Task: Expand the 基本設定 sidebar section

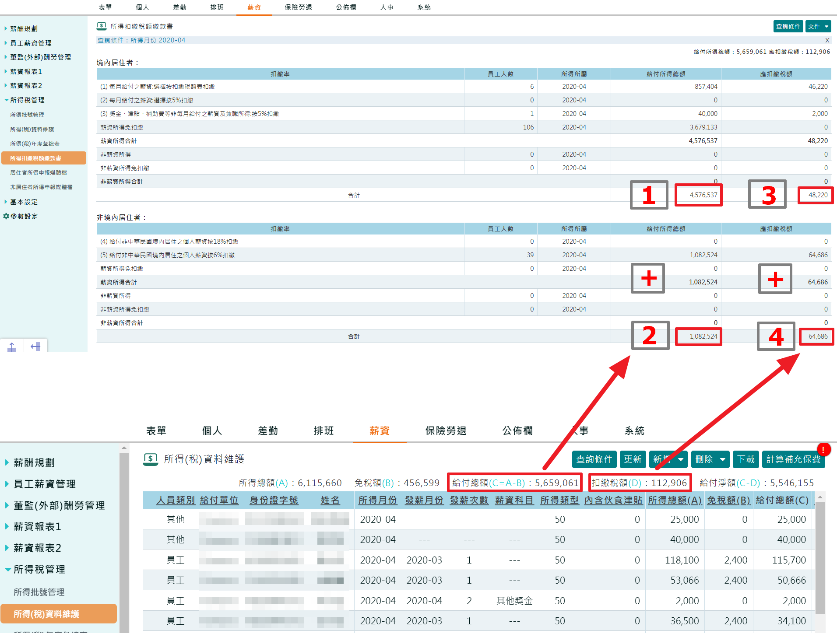Action: 5,202
